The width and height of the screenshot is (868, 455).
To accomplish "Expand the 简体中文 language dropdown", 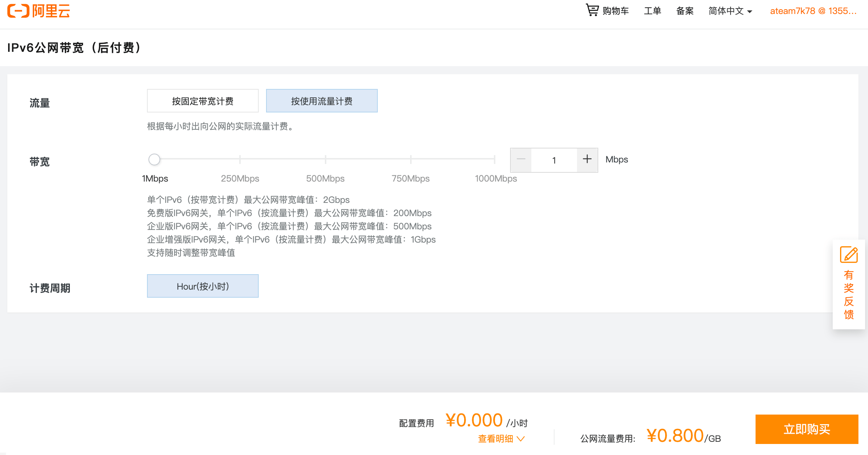I will coord(730,11).
